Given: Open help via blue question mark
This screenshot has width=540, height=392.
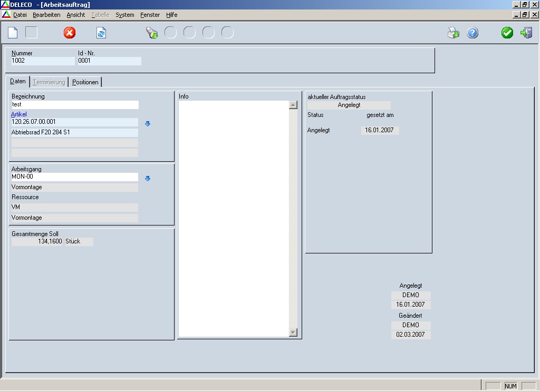Looking at the screenshot, I should tap(472, 33).
